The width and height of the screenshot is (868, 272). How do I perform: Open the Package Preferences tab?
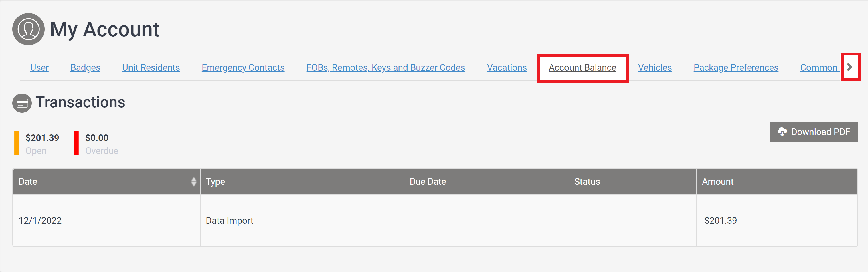[x=735, y=68]
